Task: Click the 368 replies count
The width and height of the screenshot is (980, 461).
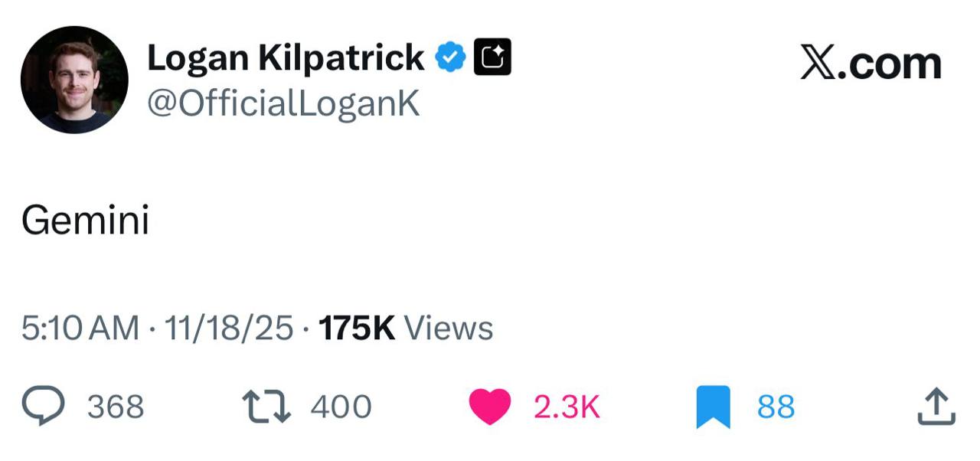Action: point(116,407)
